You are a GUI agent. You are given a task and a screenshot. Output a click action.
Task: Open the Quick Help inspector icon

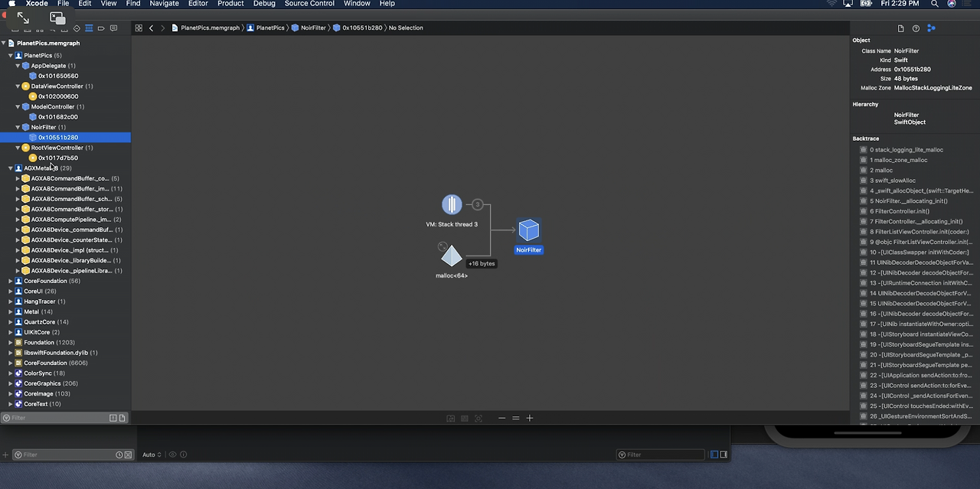[x=916, y=28]
